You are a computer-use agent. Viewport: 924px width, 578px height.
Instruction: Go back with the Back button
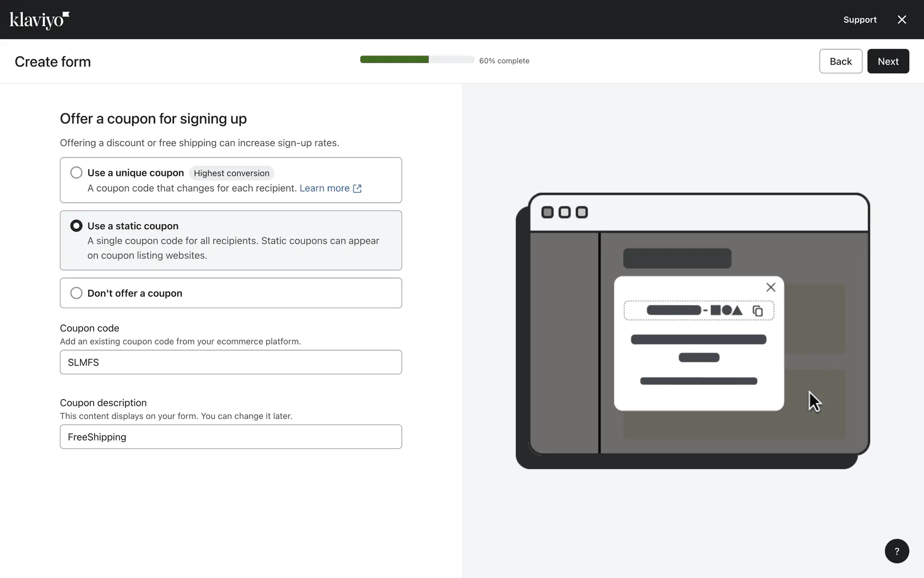click(x=840, y=61)
